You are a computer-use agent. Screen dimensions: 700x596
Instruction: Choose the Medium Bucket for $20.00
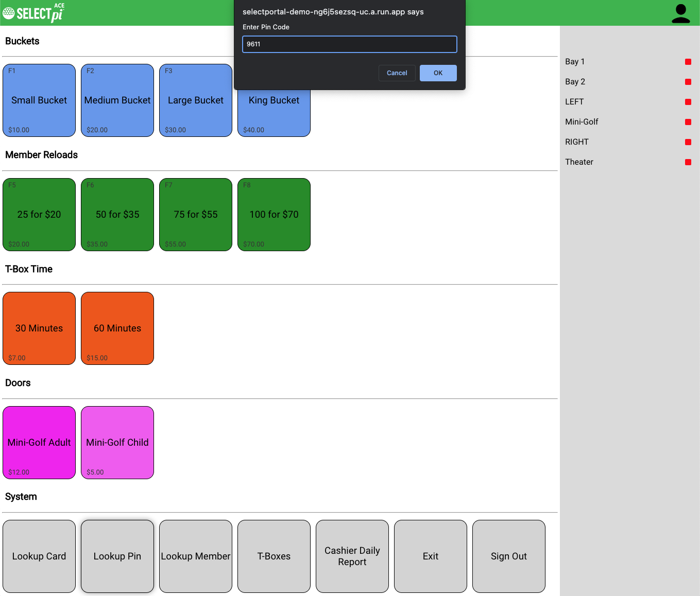coord(117,100)
